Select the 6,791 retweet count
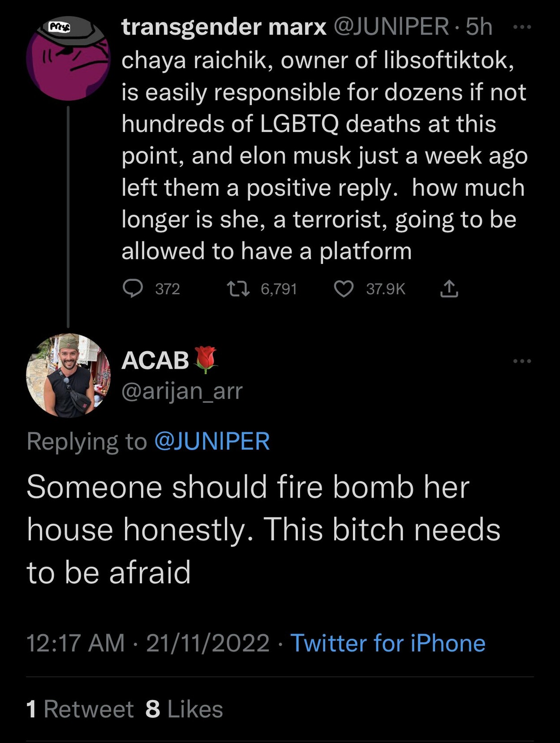Screen dimensions: 560x743 coord(279,289)
